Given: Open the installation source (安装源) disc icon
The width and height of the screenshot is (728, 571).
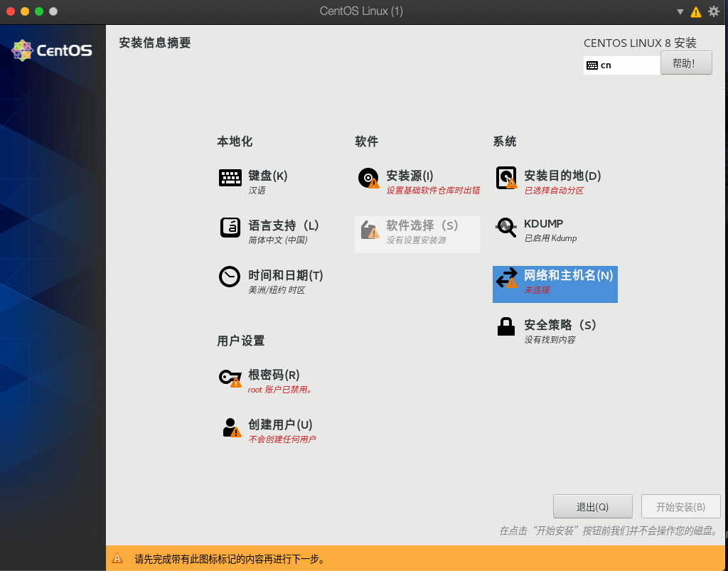Looking at the screenshot, I should pyautogui.click(x=369, y=178).
